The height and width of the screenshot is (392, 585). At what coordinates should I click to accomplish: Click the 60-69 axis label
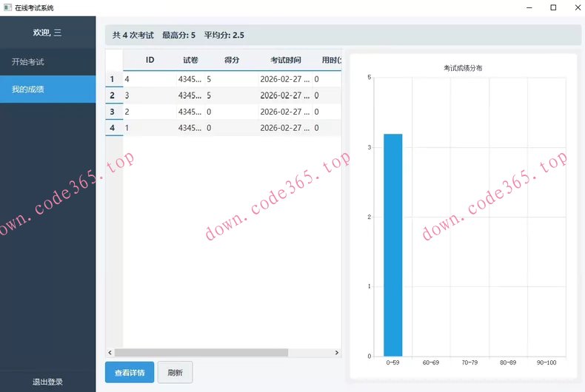[431, 362]
